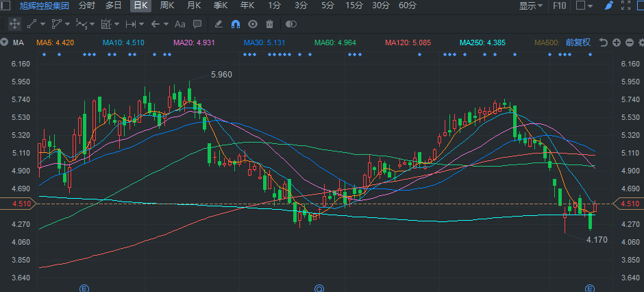Viewport: 644px width, 292px height.
Task: Click the MA500 label
Action: click(x=547, y=42)
